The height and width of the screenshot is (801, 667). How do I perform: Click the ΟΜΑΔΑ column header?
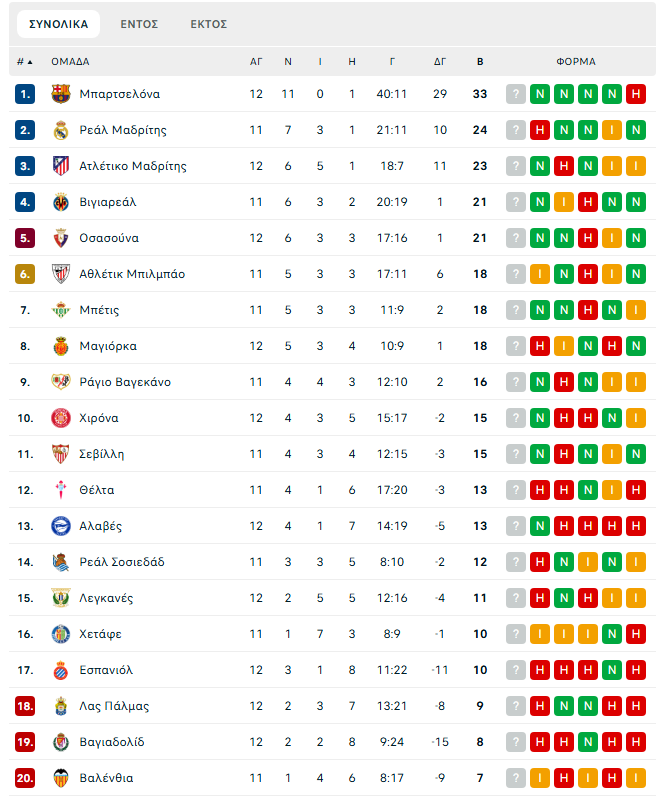tap(70, 61)
